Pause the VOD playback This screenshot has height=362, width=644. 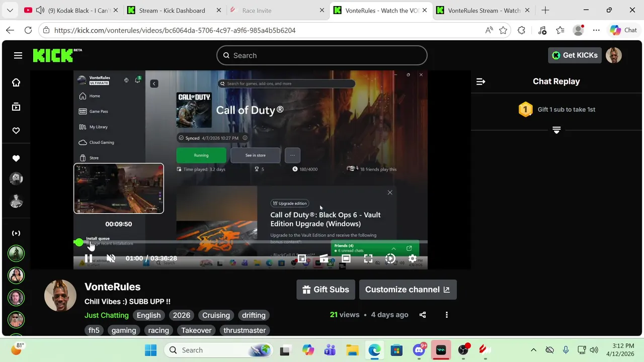[x=89, y=258]
